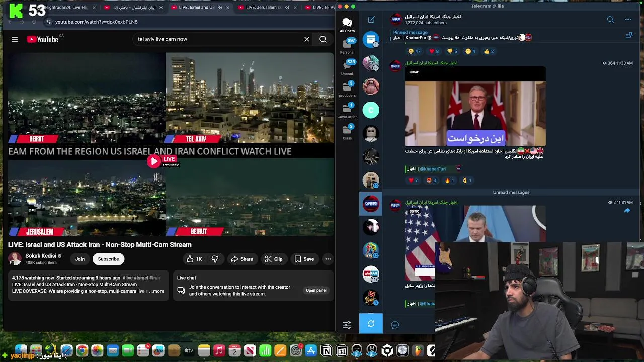Join Sokak Kedisi channel membership
Image resolution: width=644 pixels, height=362 pixels.
coord(80,259)
